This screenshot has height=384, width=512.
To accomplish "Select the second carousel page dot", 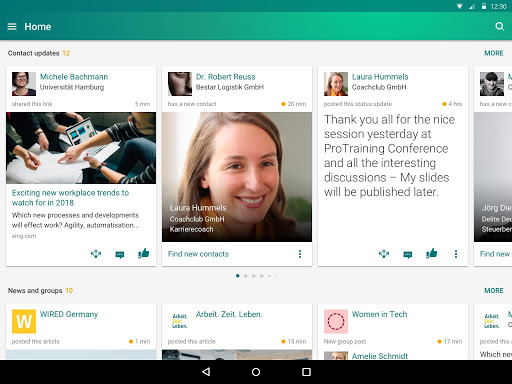I will tap(246, 276).
